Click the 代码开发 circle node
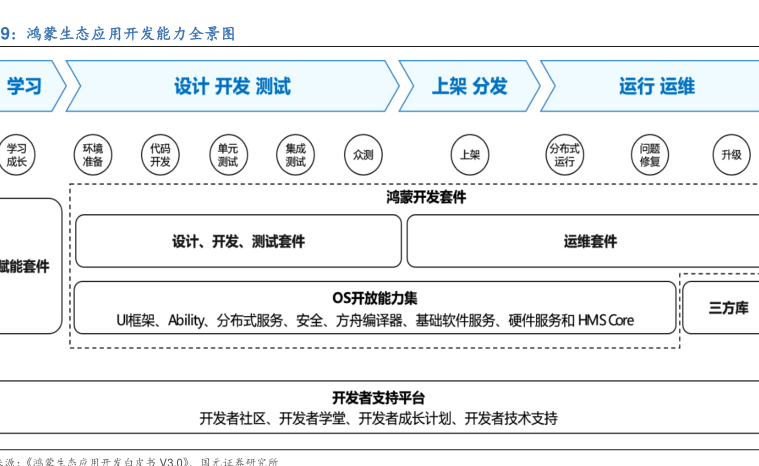759x466 pixels. [160, 155]
